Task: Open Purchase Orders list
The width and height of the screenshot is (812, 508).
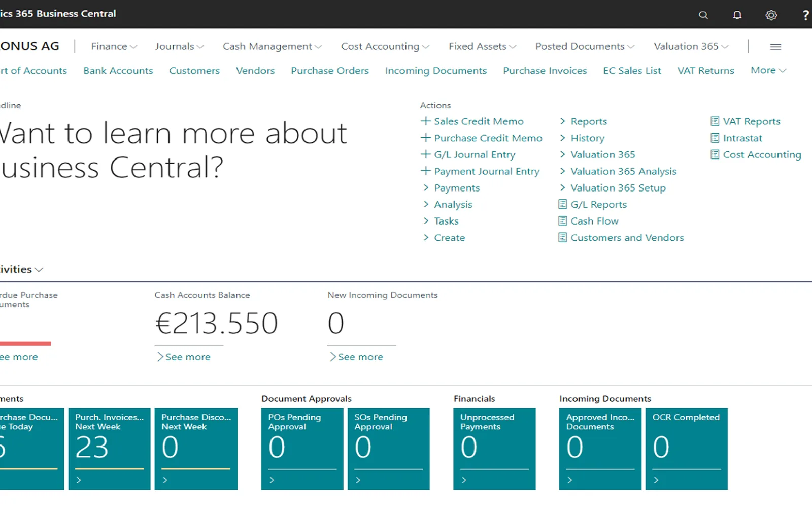Action: pos(330,71)
